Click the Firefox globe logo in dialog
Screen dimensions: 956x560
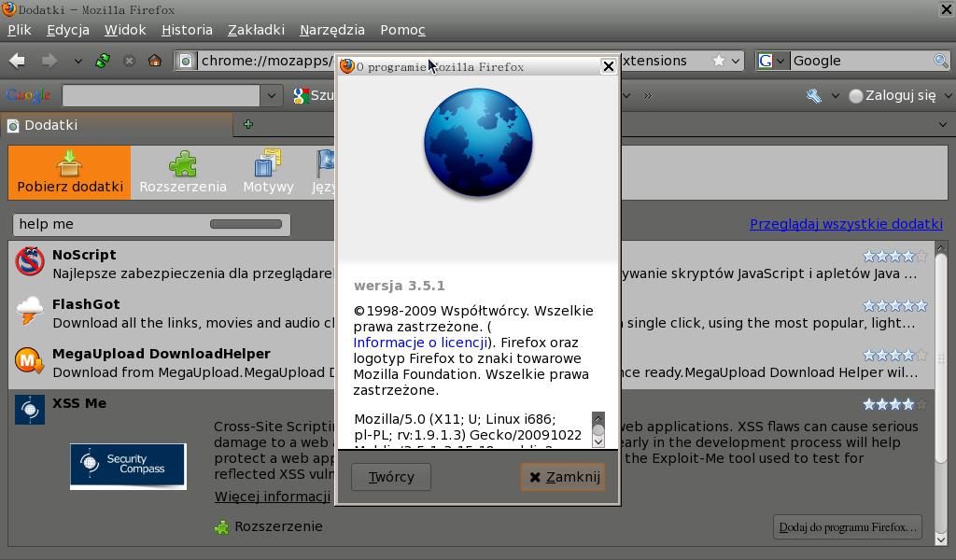click(478, 143)
